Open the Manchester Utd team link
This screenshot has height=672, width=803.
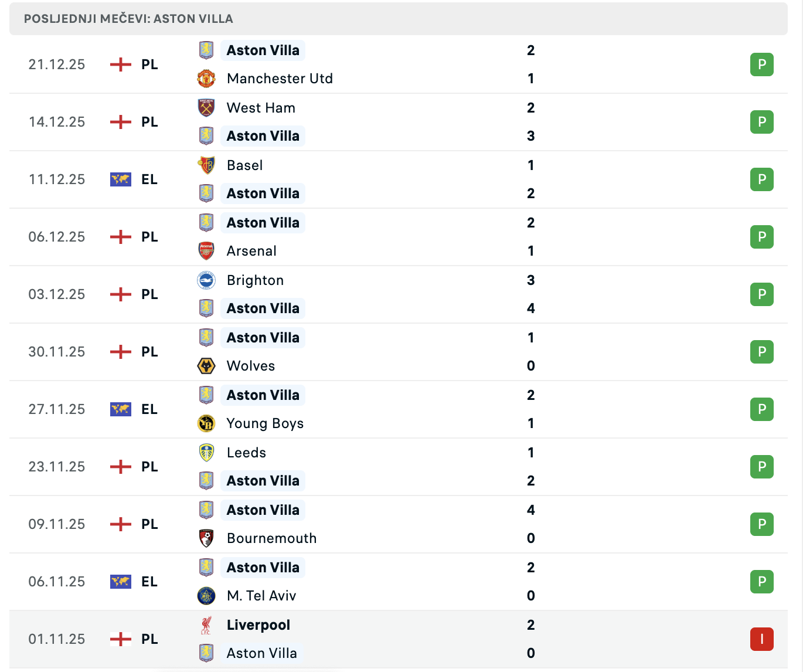[280, 79]
